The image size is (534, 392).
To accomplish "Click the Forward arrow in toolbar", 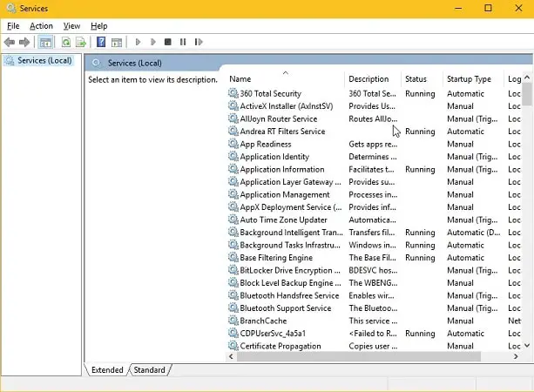I will 24,42.
